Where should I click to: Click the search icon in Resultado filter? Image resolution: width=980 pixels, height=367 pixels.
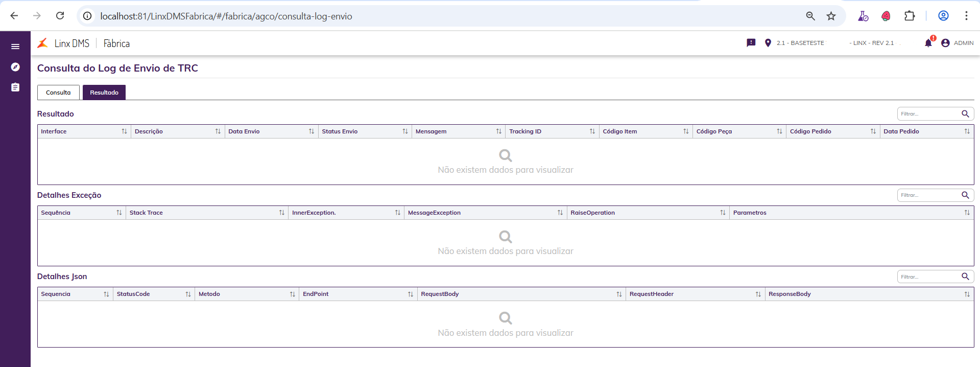[x=965, y=113]
